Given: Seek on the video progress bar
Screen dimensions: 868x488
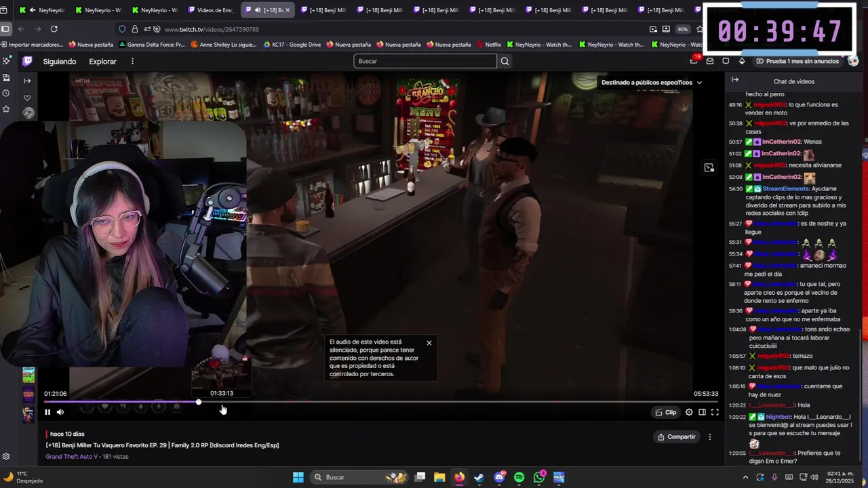Looking at the screenshot, I should [381, 402].
